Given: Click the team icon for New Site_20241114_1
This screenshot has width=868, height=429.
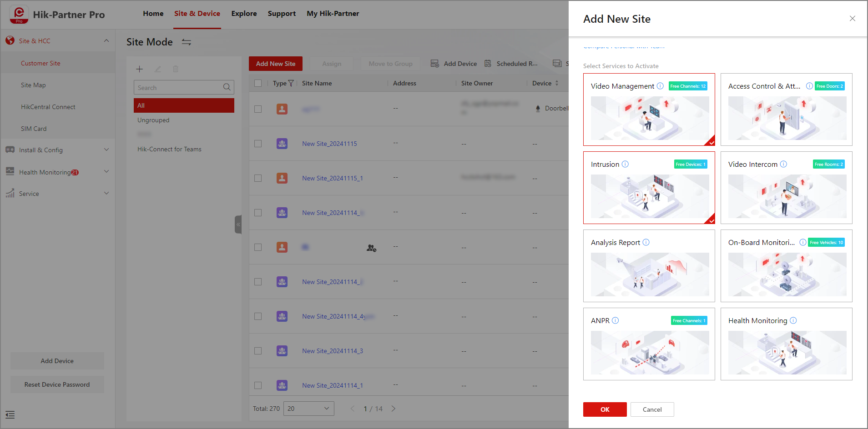Looking at the screenshot, I should point(282,385).
